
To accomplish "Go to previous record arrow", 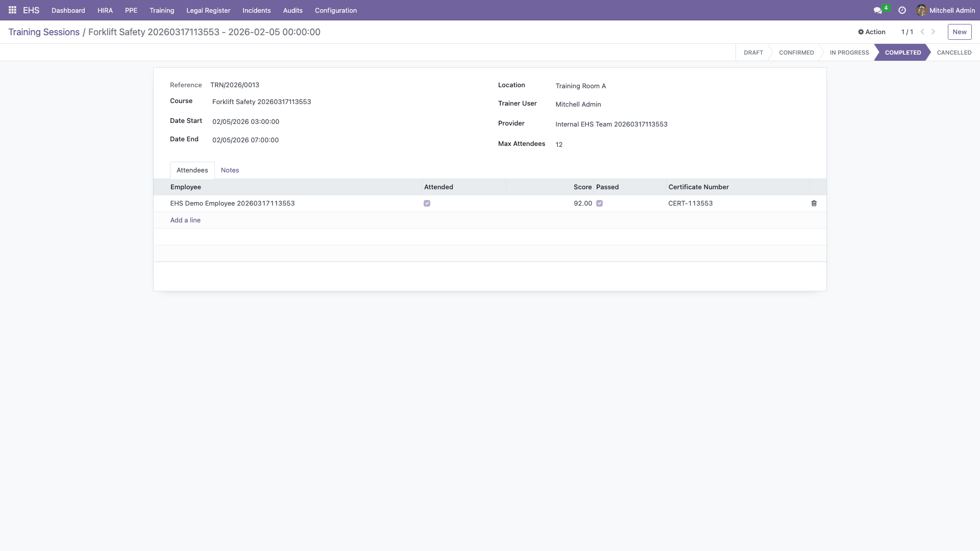I will click(922, 32).
